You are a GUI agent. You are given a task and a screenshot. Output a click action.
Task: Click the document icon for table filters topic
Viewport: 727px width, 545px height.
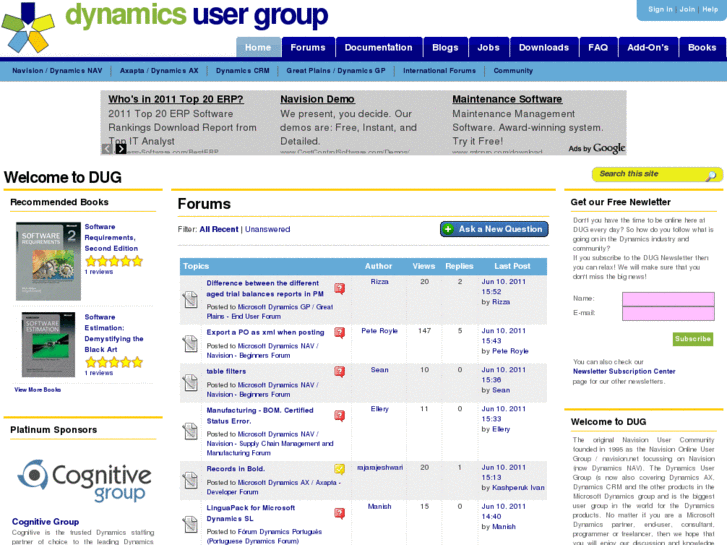click(191, 382)
